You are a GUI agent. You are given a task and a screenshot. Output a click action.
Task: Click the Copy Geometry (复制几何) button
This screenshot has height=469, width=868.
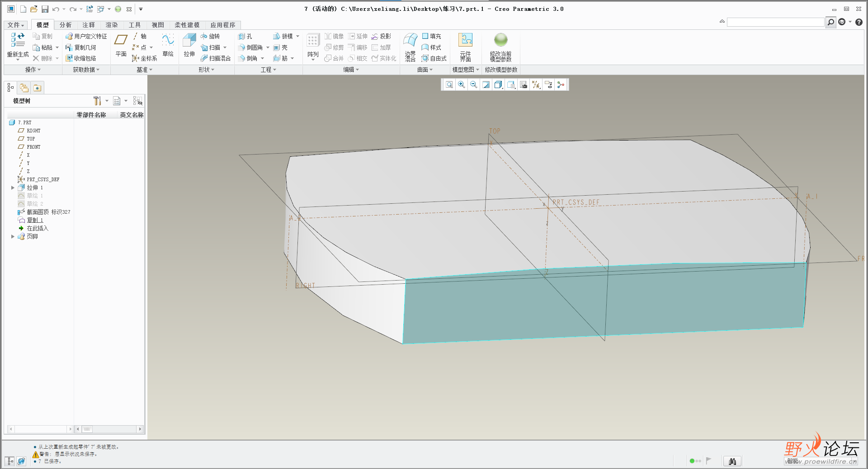pos(81,47)
